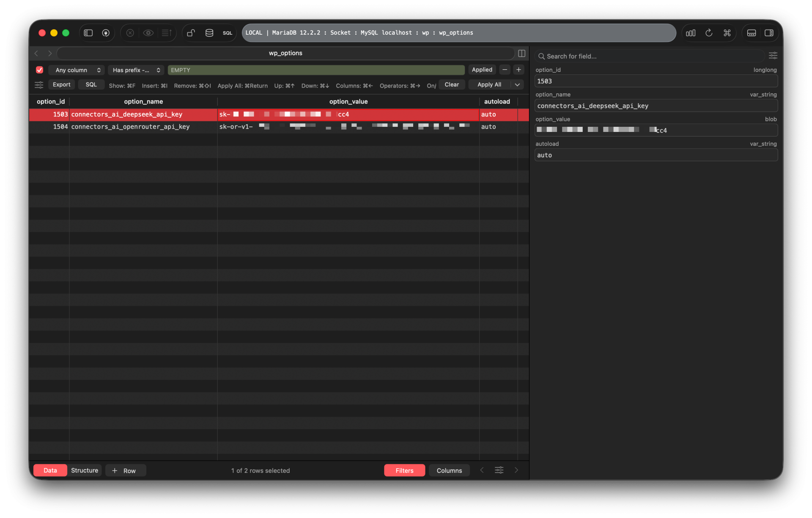Click the commit changes list-arrow icon

point(167,33)
